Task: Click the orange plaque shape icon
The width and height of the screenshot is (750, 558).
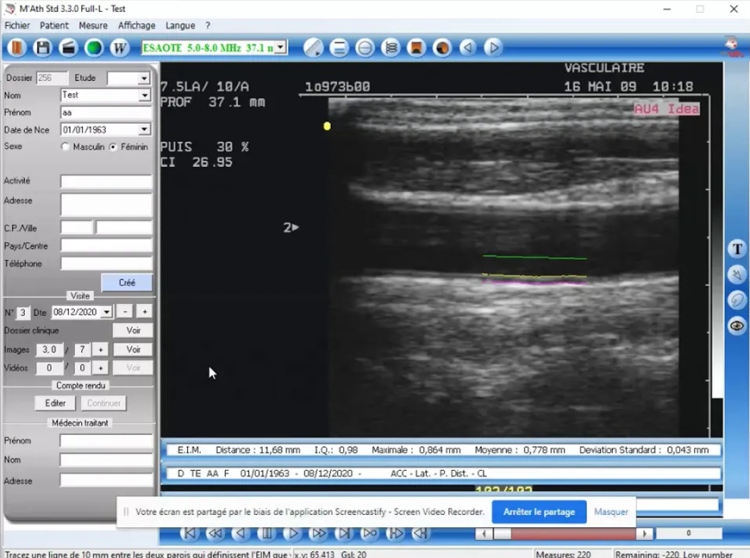Action: click(417, 48)
